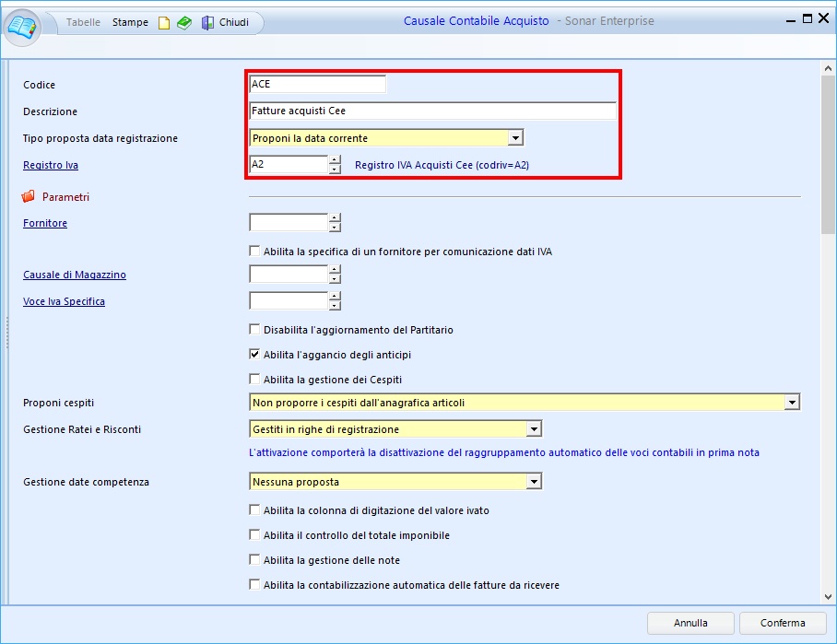Click the Sonar book application logo
Viewport: 837px width, 644px height.
23,25
